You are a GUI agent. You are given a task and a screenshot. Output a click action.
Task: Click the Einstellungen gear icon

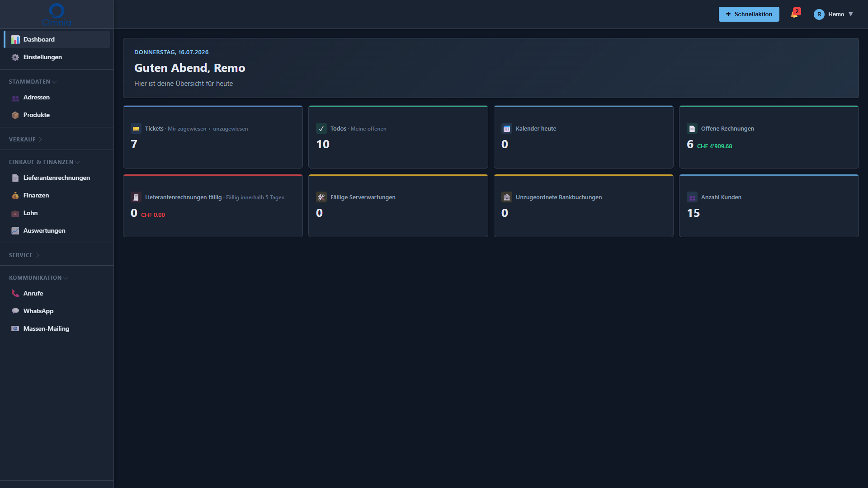click(15, 57)
